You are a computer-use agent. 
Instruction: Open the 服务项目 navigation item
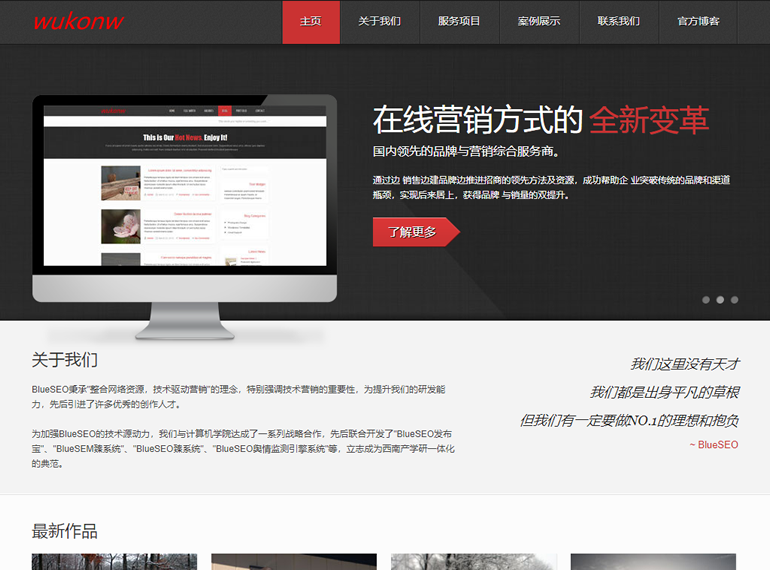click(459, 22)
